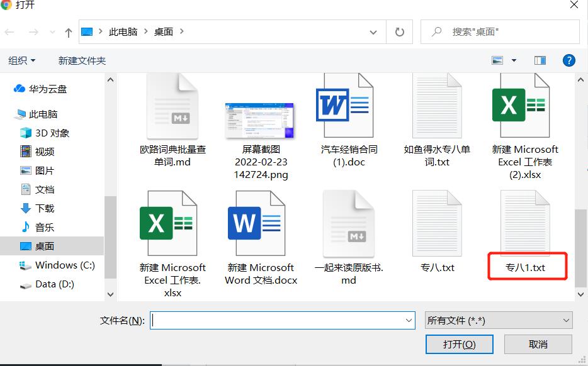The width and height of the screenshot is (588, 366).
Task: Click the back navigation arrow
Action: [x=9, y=31]
